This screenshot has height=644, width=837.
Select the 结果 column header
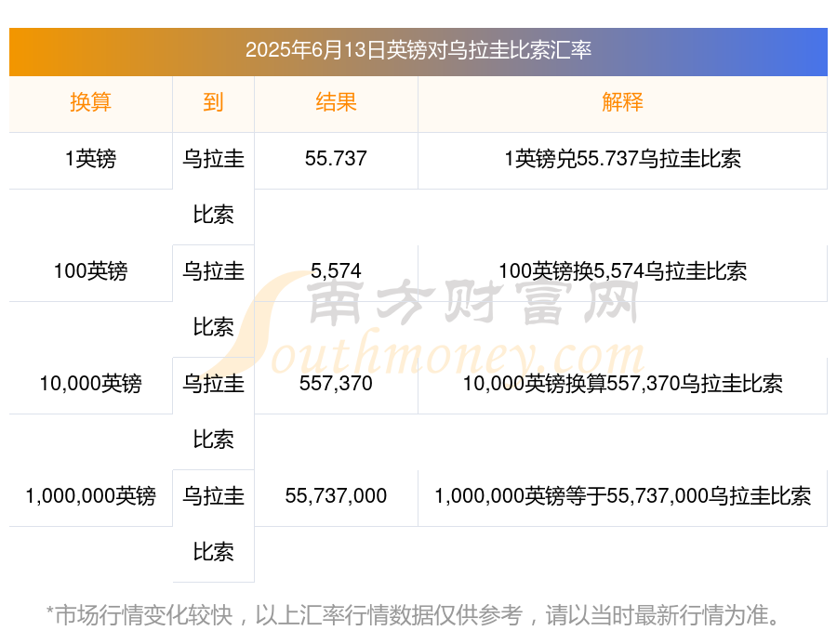tap(336, 102)
